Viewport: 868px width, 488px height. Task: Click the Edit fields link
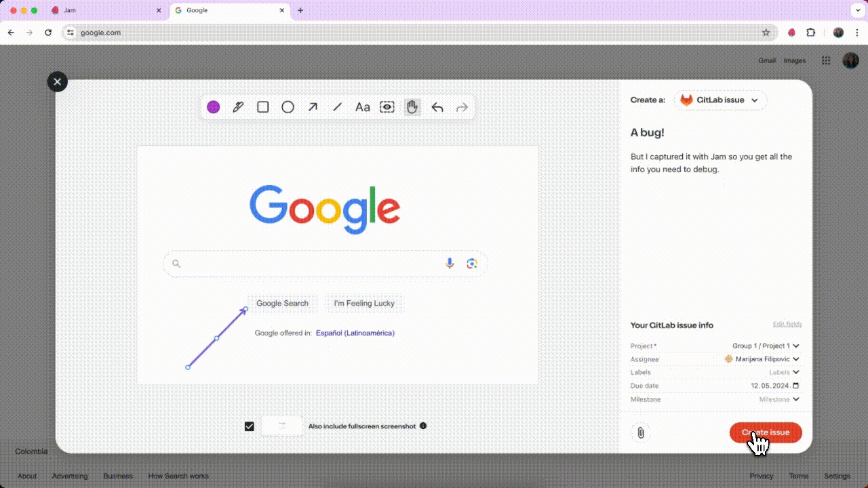pyautogui.click(x=787, y=324)
